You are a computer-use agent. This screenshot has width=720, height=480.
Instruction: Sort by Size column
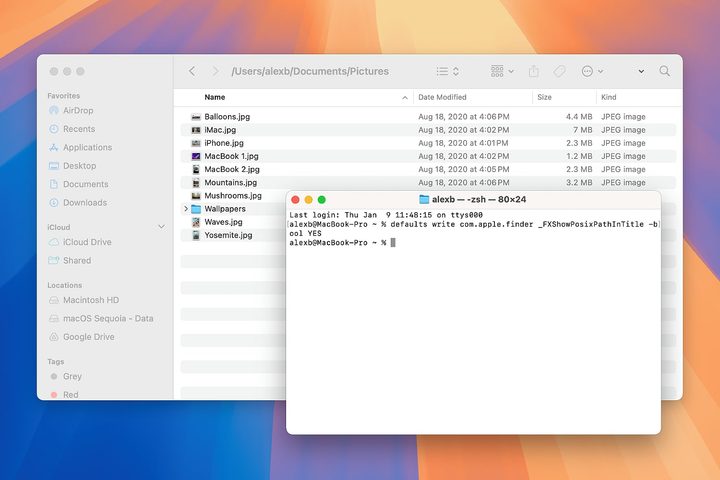coord(544,97)
